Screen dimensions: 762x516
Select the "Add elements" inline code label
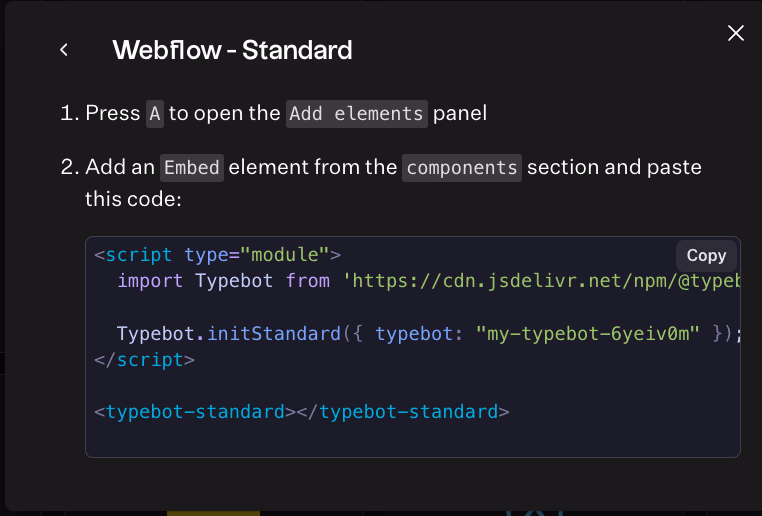tap(357, 113)
